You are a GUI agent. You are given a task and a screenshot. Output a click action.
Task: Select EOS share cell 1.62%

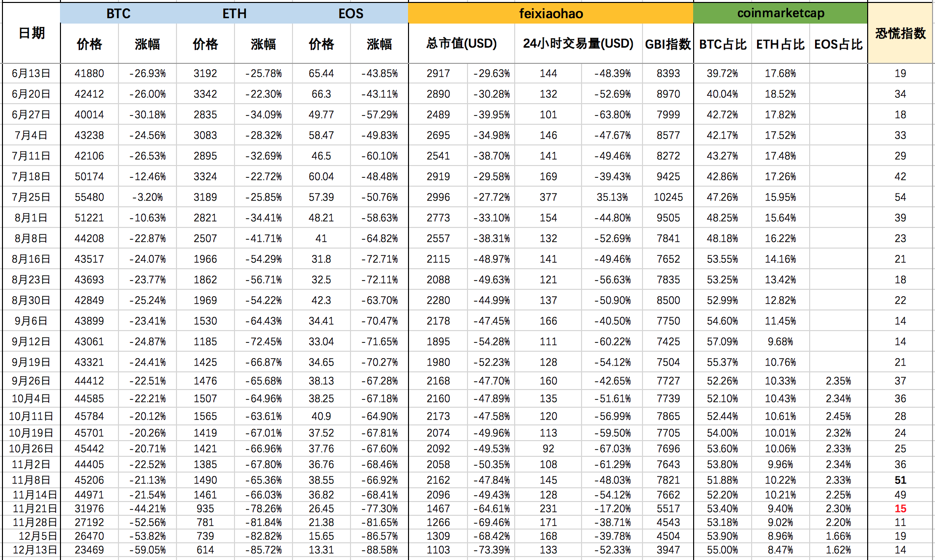click(838, 550)
